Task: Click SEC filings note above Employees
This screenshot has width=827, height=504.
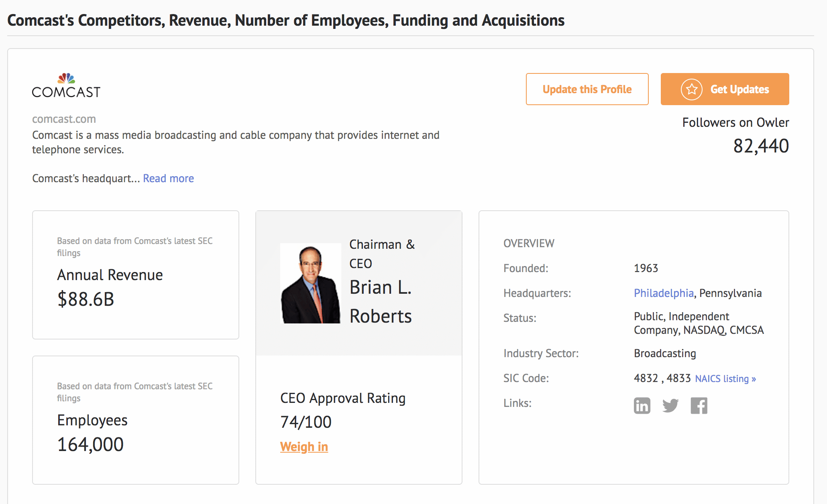Action: tap(135, 392)
